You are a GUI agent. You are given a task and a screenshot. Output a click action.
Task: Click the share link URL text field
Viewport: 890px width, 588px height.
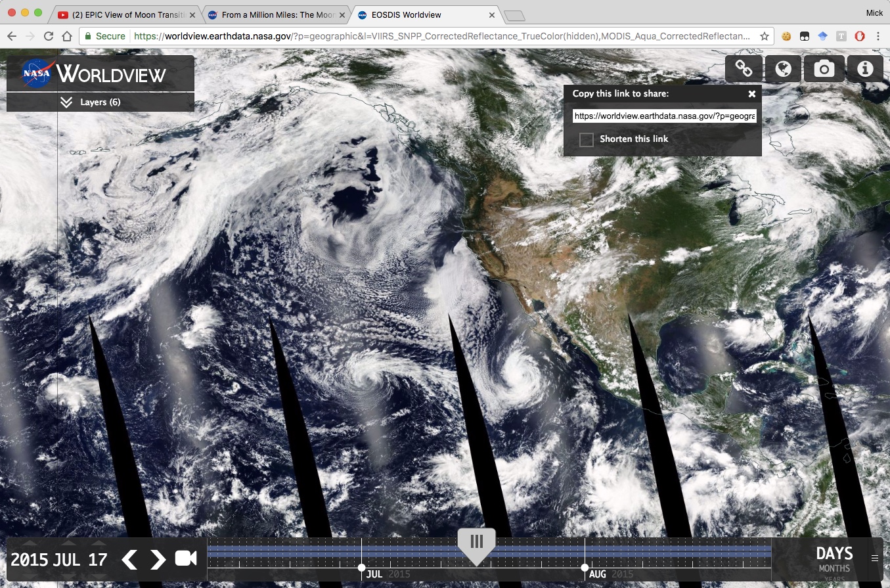coord(664,116)
